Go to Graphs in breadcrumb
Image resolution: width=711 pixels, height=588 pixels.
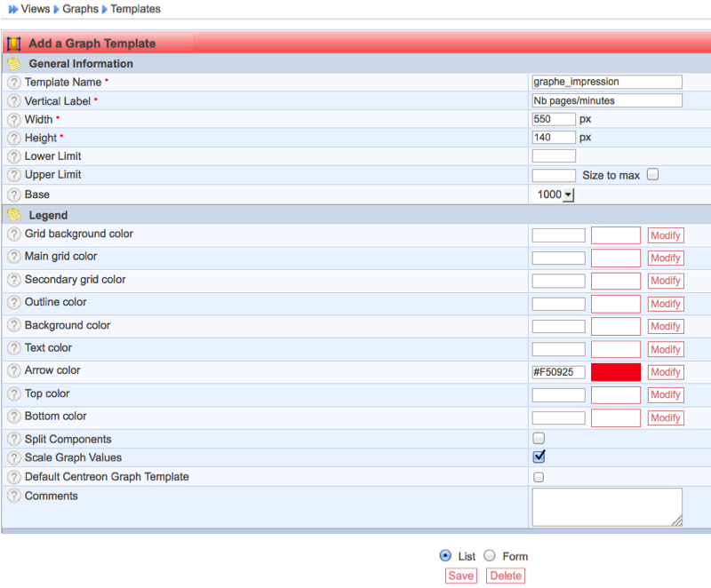80,9
